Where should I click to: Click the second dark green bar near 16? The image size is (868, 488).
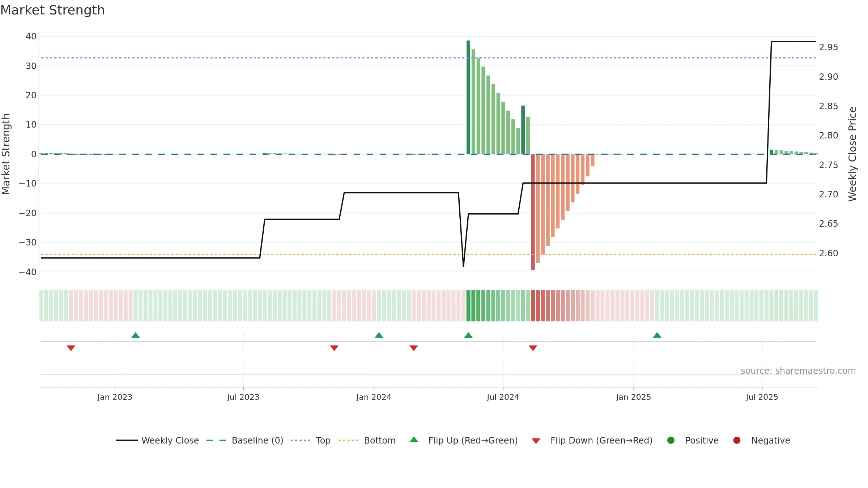click(x=523, y=130)
